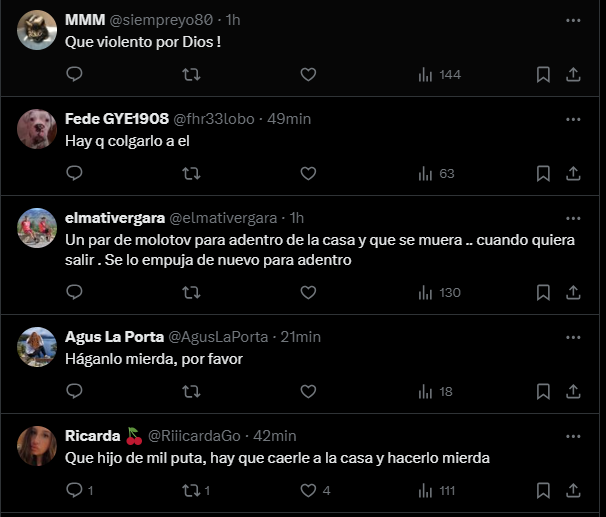Share Ricarda's tweet

574,490
